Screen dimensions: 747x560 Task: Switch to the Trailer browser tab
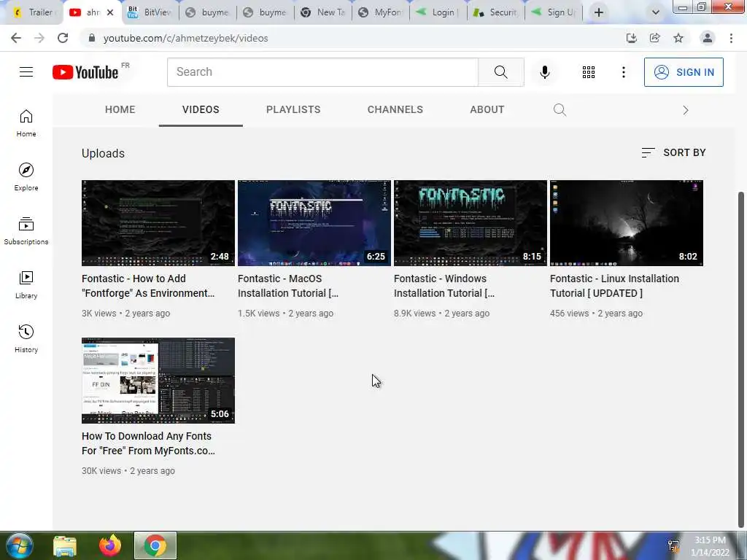(34, 12)
